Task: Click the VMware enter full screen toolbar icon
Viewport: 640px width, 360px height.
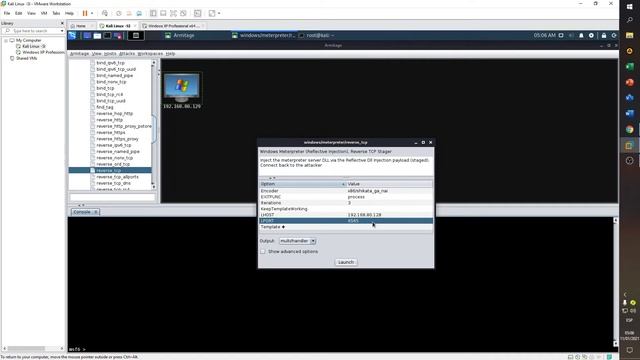Action: [x=173, y=13]
